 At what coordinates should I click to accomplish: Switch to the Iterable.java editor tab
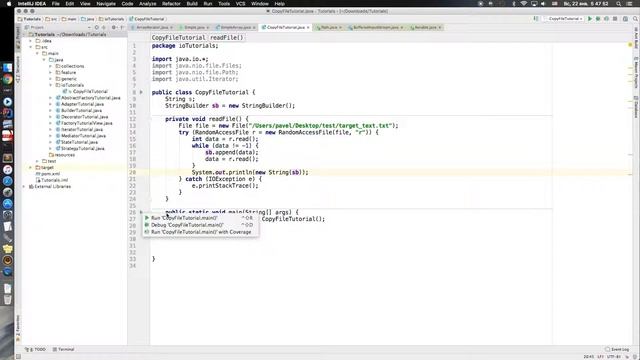coord(426,27)
